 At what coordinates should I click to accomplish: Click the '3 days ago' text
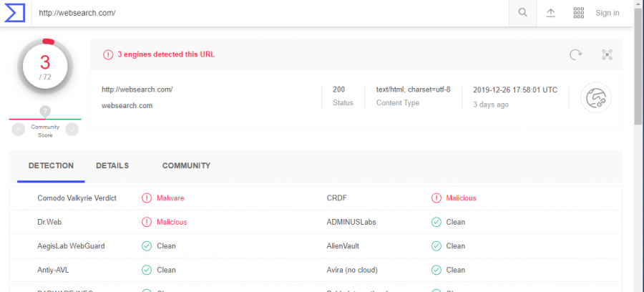tap(491, 104)
